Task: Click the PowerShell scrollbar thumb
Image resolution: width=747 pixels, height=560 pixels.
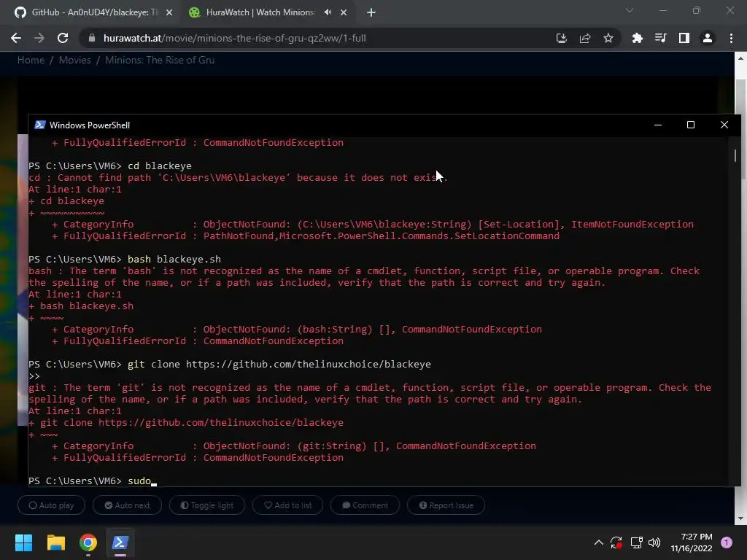Action: point(735,155)
